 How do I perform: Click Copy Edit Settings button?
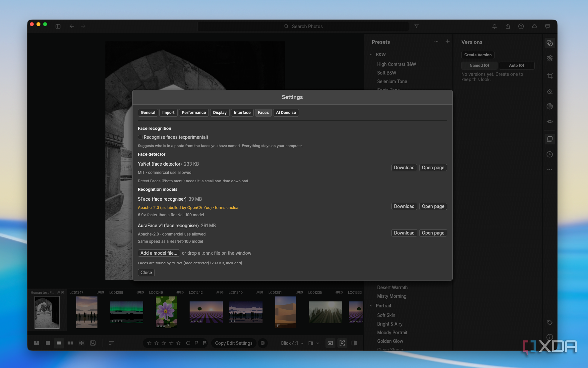pyautogui.click(x=234, y=343)
